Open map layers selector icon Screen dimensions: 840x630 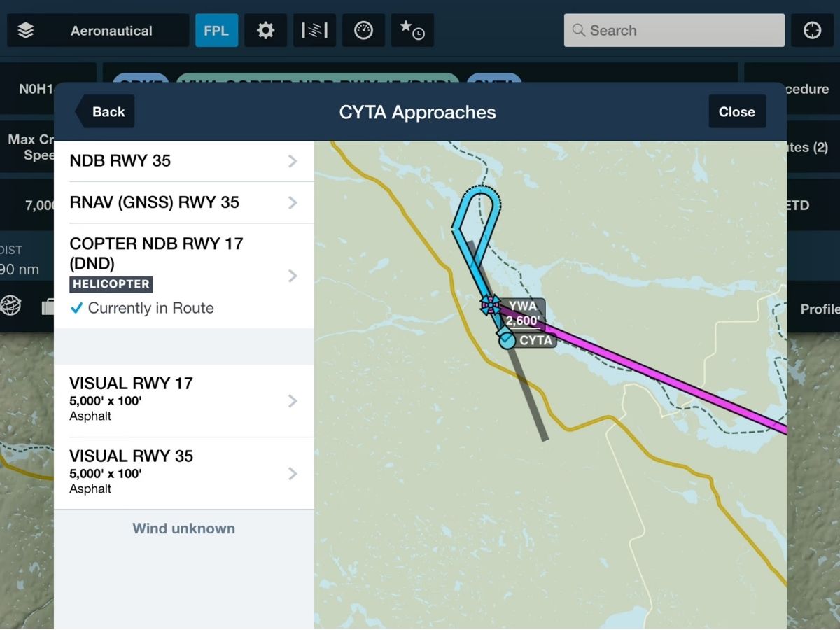26,31
